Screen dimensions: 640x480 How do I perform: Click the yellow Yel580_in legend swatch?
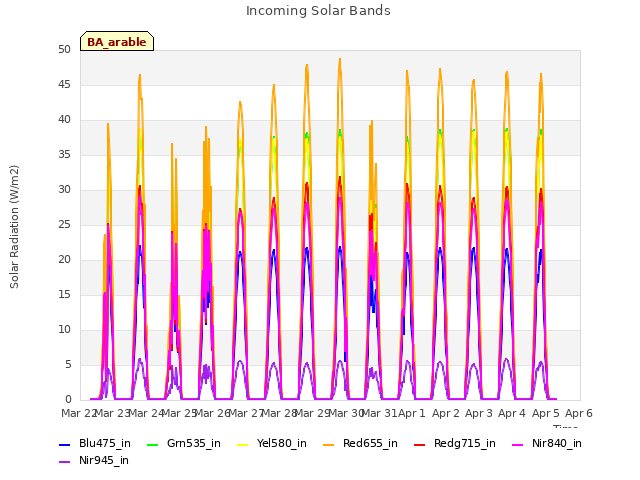[x=242, y=444]
